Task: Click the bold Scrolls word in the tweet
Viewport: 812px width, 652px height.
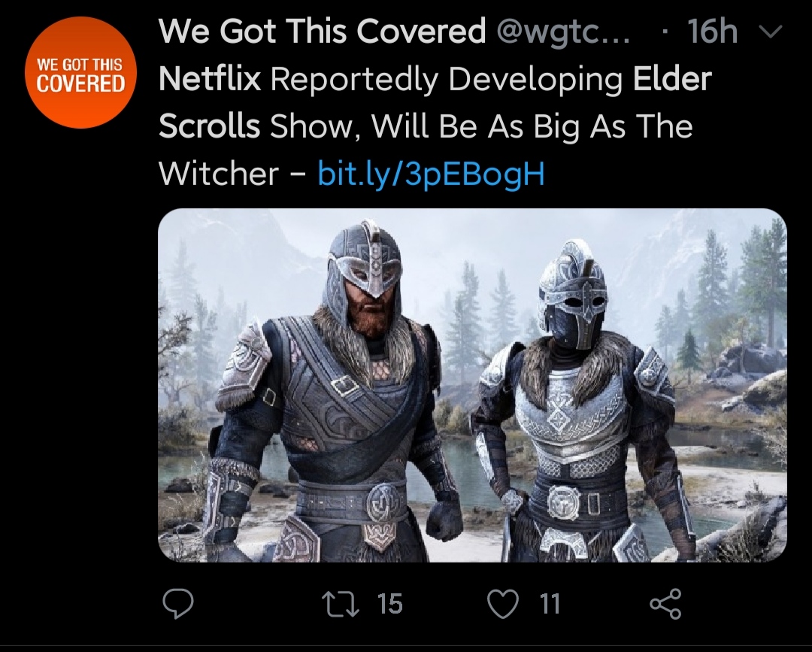Action: [209, 126]
